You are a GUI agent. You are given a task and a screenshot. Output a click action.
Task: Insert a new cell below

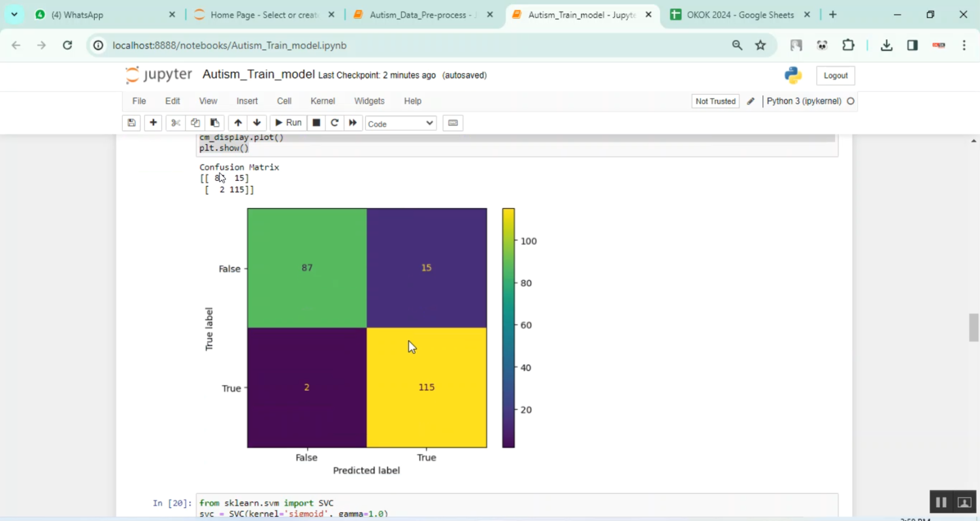click(x=153, y=123)
